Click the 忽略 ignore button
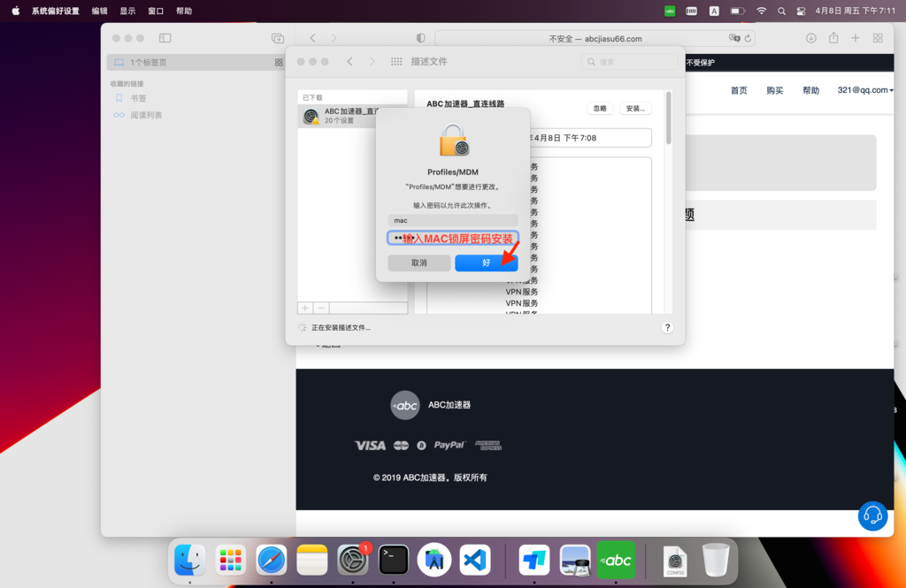906x588 pixels. click(x=600, y=108)
